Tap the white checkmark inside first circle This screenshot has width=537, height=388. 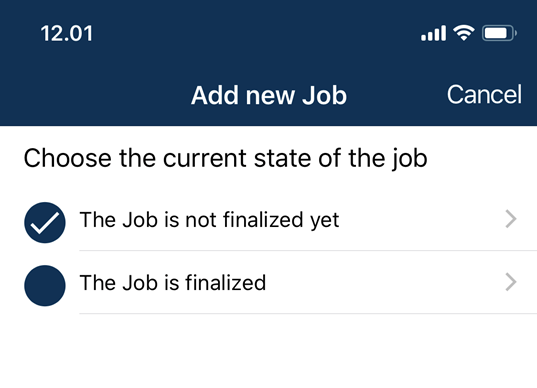coord(45,223)
